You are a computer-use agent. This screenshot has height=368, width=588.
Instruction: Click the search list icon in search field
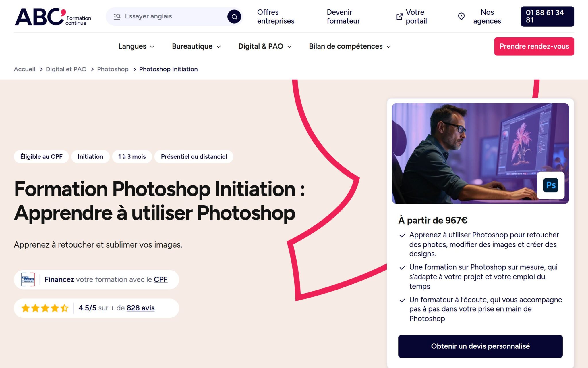click(x=117, y=16)
